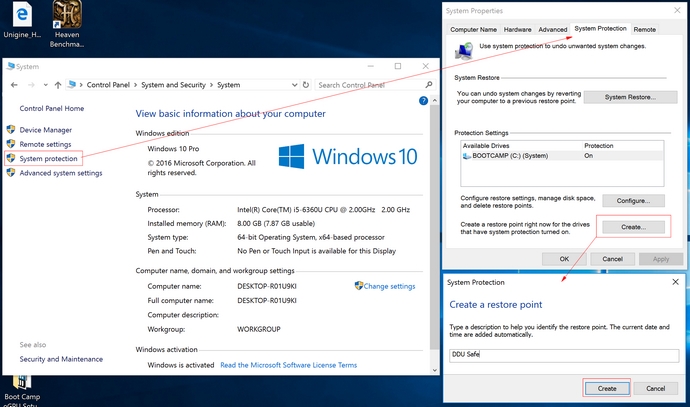Open Security and Maintenance link
690x407 pixels.
click(x=61, y=359)
